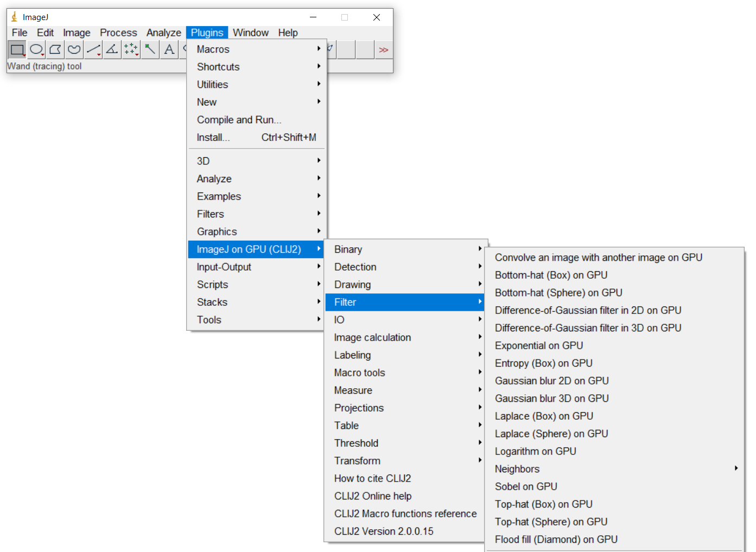Open the Scripts submenu

257,285
